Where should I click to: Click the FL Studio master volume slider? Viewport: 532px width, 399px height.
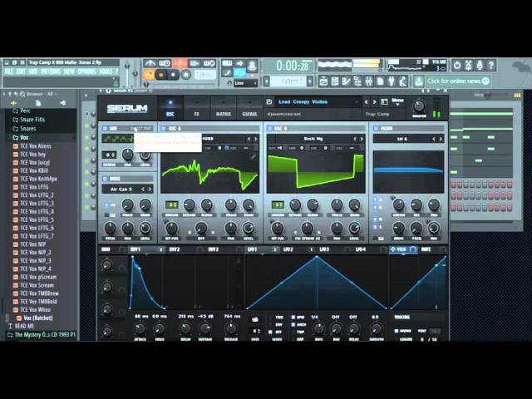(x=127, y=73)
